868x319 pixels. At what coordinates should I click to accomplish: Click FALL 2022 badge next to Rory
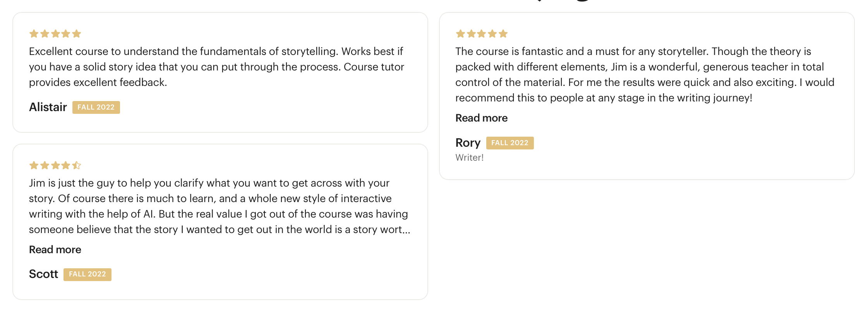point(510,143)
